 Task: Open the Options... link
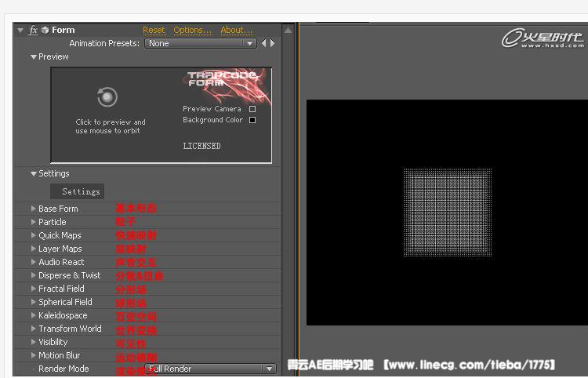(192, 31)
